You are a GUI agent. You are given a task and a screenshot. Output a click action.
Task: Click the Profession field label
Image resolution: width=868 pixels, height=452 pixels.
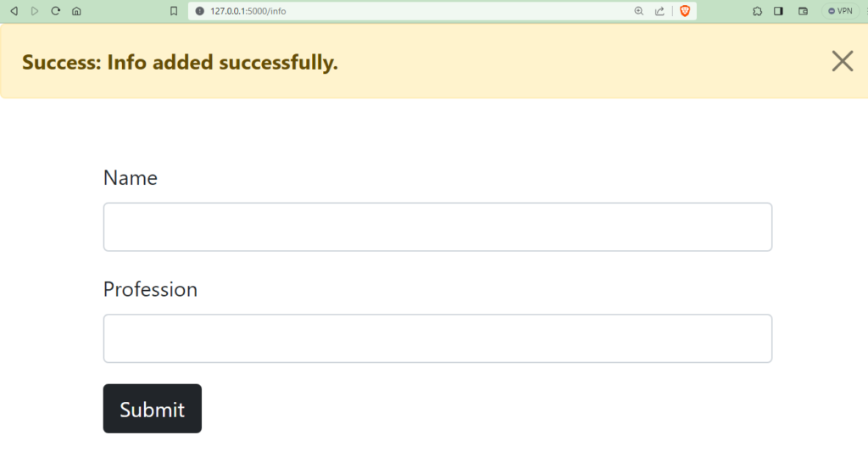[x=150, y=289]
